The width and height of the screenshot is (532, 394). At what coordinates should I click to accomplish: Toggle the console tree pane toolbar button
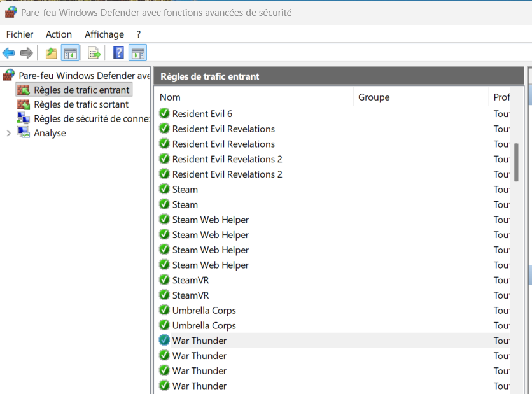coord(70,53)
